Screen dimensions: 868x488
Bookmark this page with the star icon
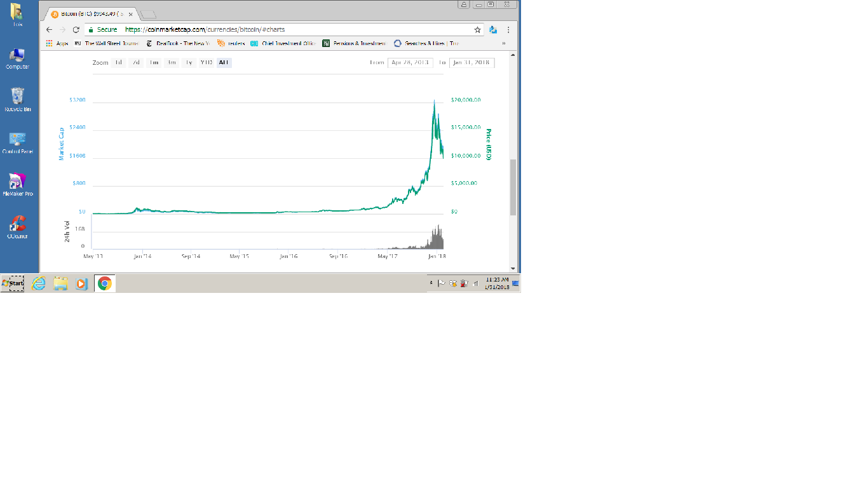click(x=477, y=30)
